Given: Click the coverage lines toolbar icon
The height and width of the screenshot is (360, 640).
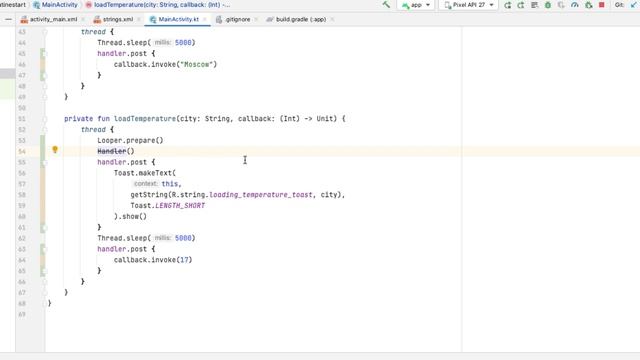Looking at the screenshot, I should coord(534,5).
